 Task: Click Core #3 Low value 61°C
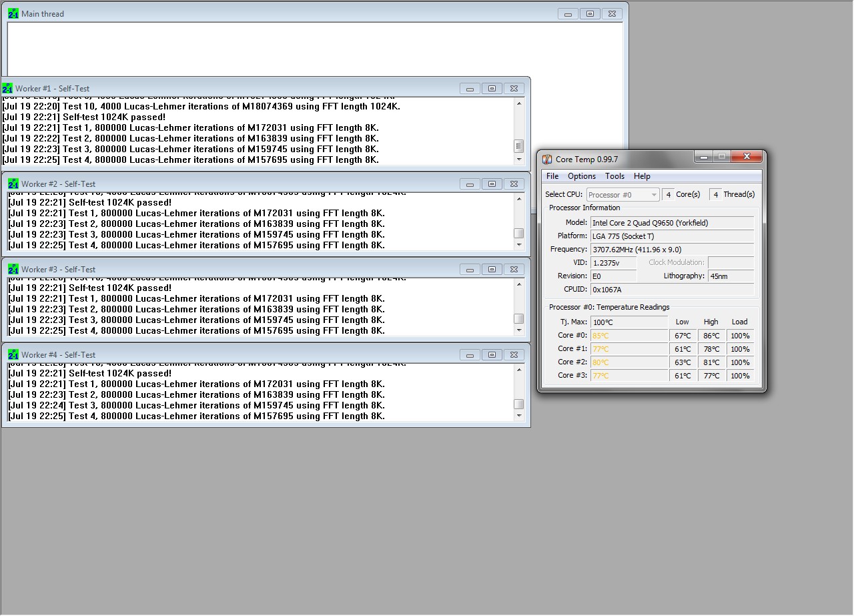pyautogui.click(x=683, y=376)
